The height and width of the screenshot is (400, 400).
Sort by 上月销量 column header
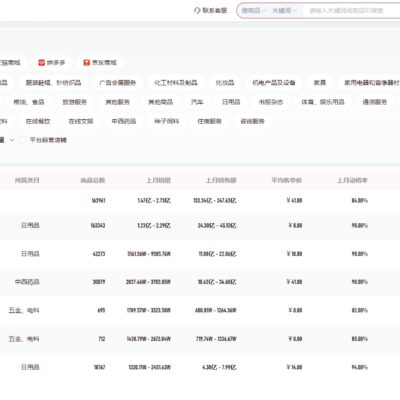pyautogui.click(x=159, y=180)
